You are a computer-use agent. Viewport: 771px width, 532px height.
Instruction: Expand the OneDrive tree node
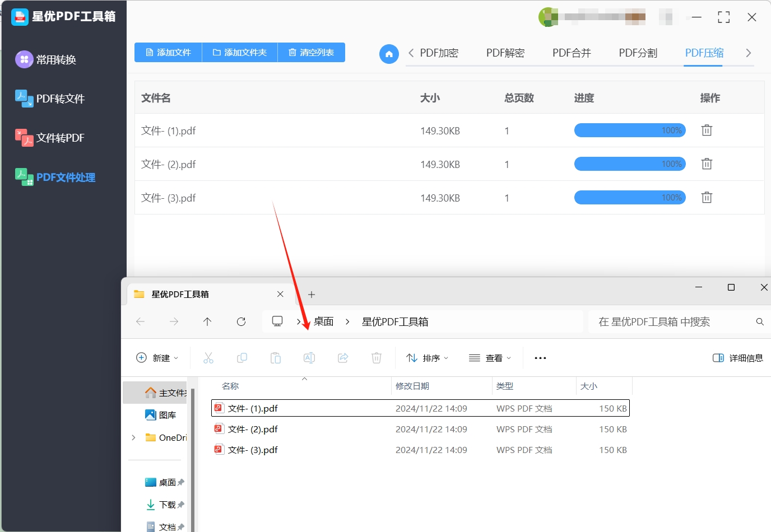click(x=133, y=437)
